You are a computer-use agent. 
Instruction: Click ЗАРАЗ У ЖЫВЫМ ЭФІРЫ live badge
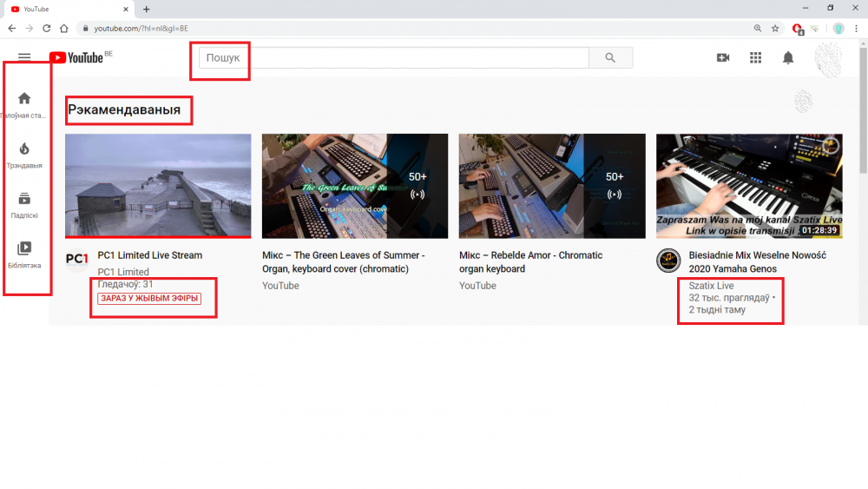(149, 299)
